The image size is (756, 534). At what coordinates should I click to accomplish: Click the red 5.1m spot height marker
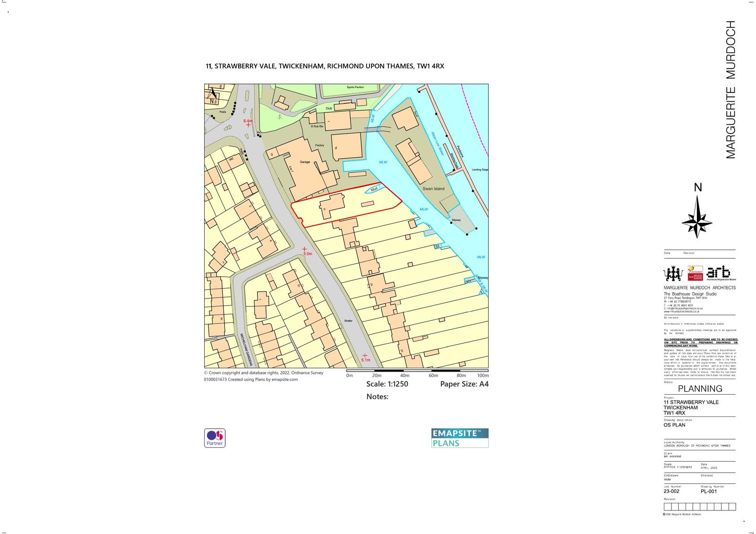click(x=365, y=356)
